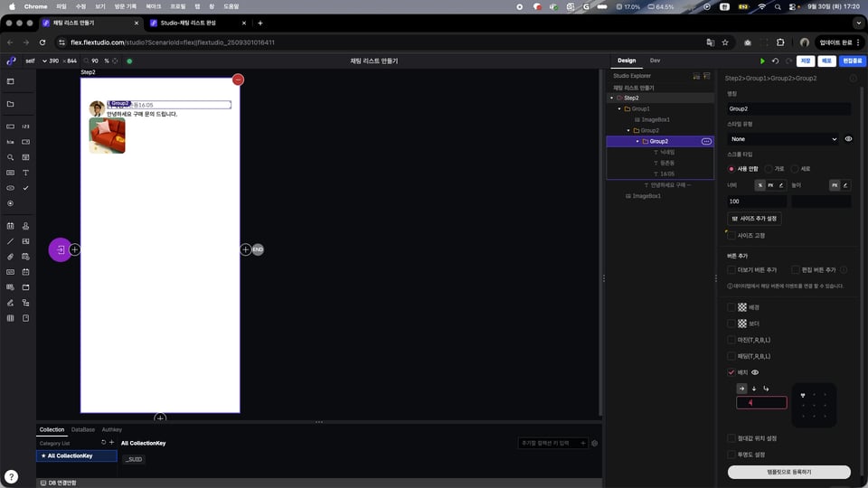The image size is (868, 488).
Task: Click the red remove button on Step2 frame
Action: (x=238, y=80)
